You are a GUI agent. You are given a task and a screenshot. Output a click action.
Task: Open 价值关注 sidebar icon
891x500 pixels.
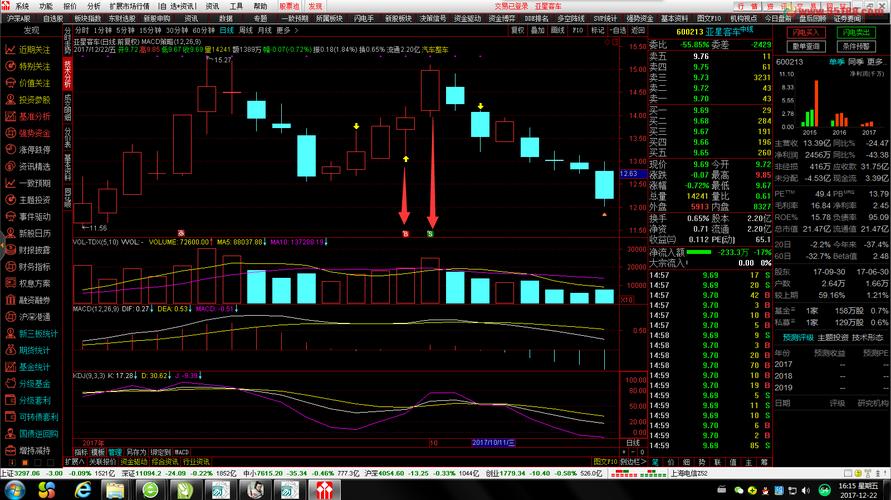(10, 83)
